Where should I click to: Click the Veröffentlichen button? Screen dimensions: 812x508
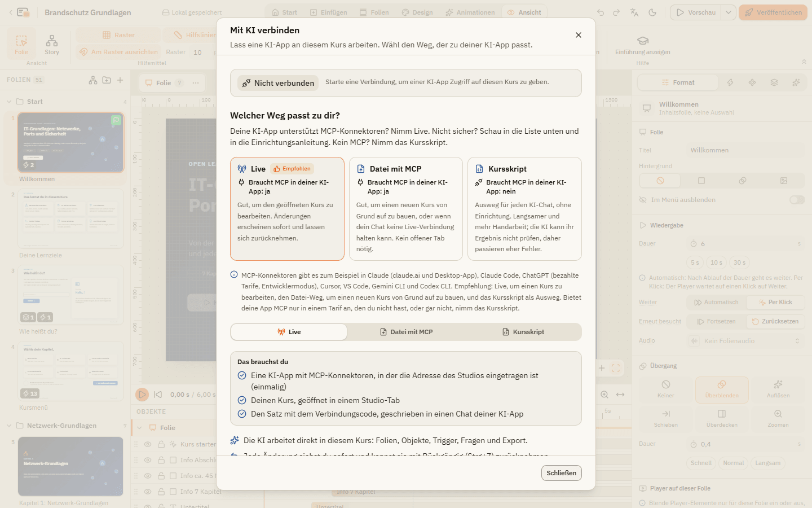click(773, 12)
